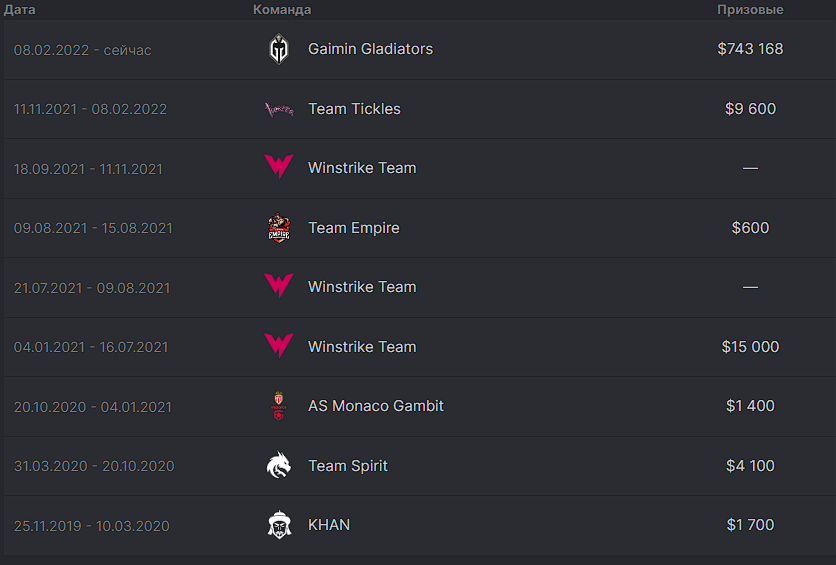Click Winstrike logo in 04.01.2021 row

pyautogui.click(x=279, y=346)
